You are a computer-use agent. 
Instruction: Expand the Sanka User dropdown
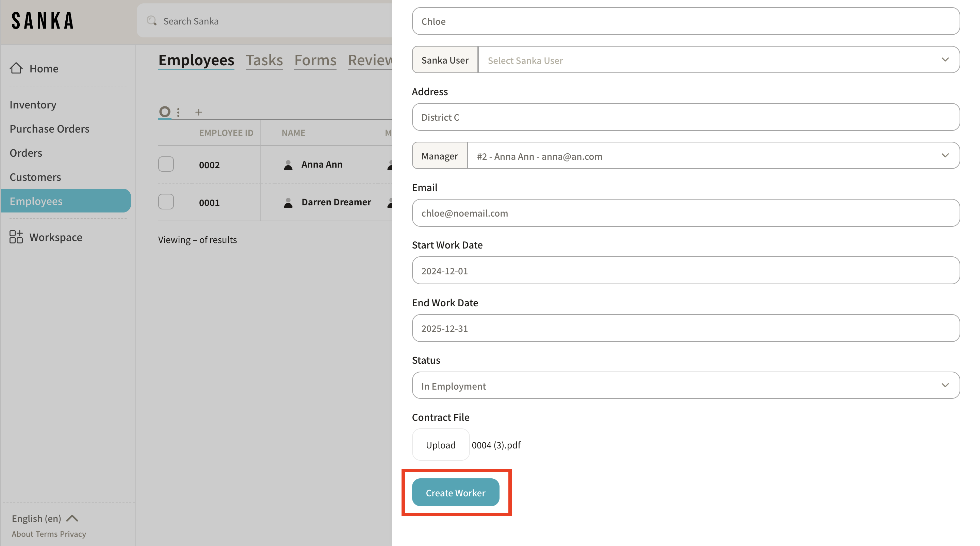click(x=718, y=60)
